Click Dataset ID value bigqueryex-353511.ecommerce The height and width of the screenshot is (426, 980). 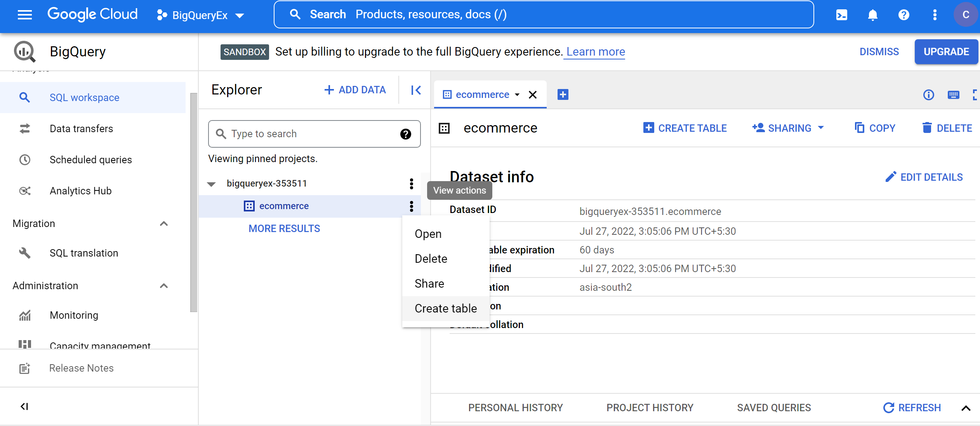[x=650, y=212]
